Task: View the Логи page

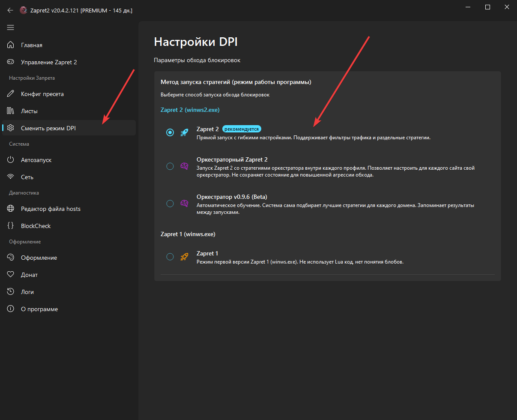Action: (69, 292)
